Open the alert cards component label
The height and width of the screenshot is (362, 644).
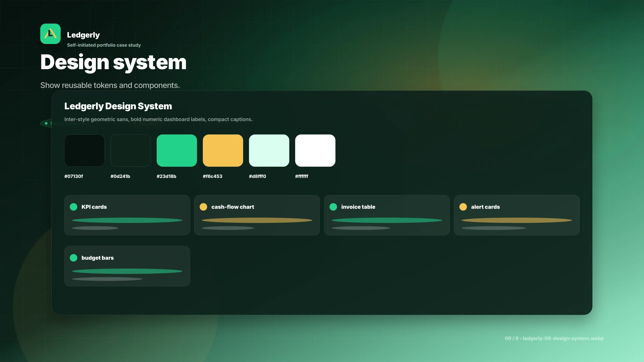(485, 207)
